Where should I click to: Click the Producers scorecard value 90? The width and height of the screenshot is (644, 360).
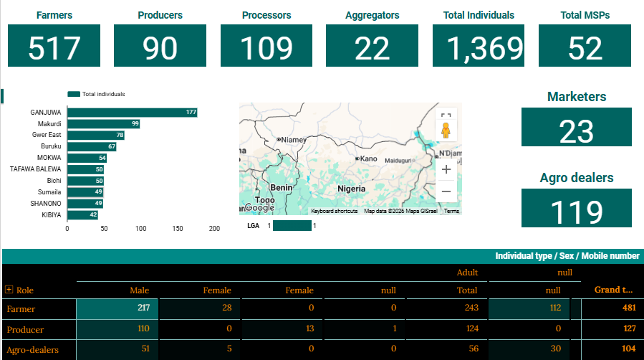click(x=160, y=47)
